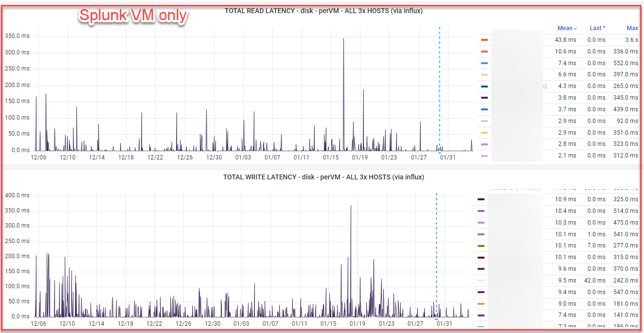Select the 6.6 ms mean value

pyautogui.click(x=567, y=74)
